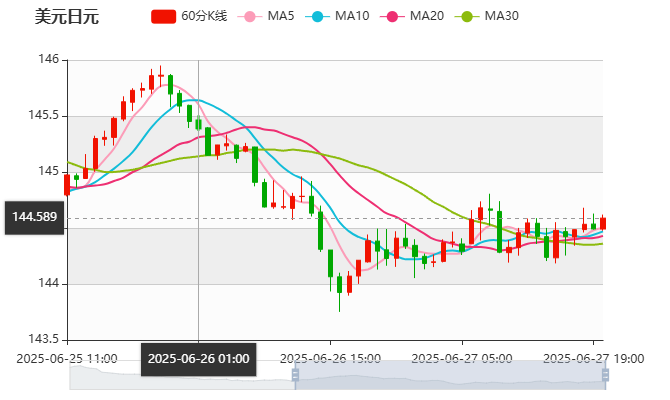Click the 美元日元 chart title
670x400 pixels.
pos(67,17)
